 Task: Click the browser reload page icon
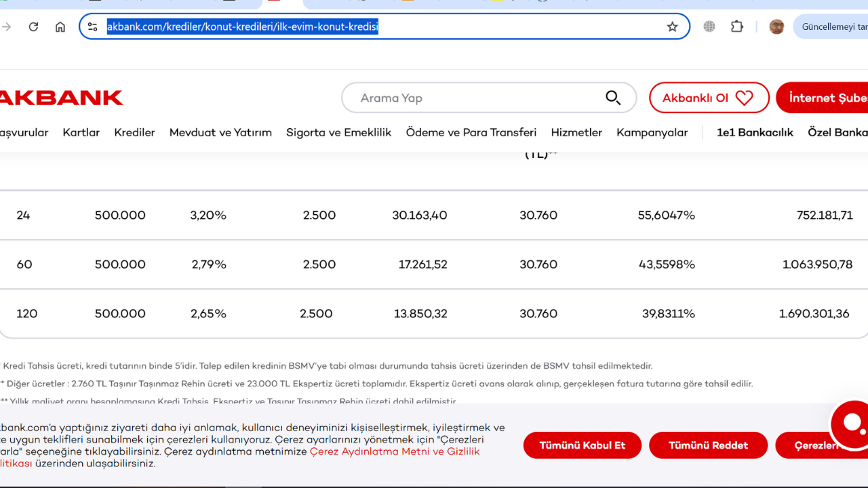[33, 27]
